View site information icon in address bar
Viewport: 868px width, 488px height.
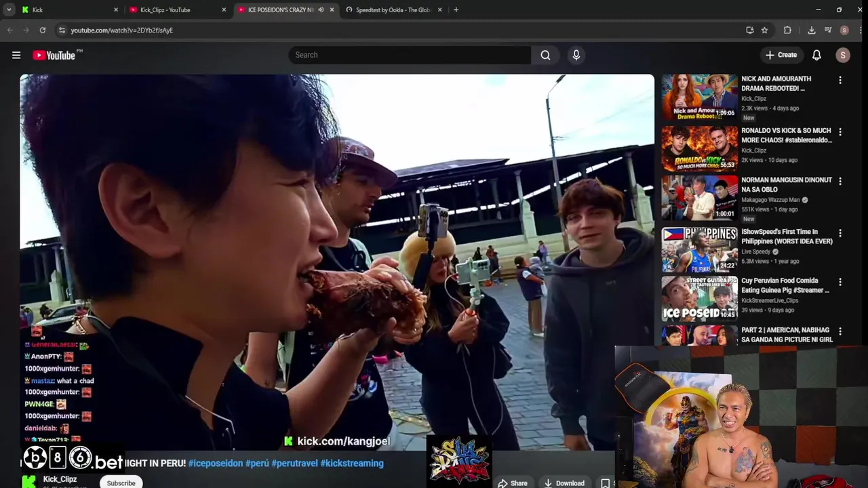coord(62,30)
